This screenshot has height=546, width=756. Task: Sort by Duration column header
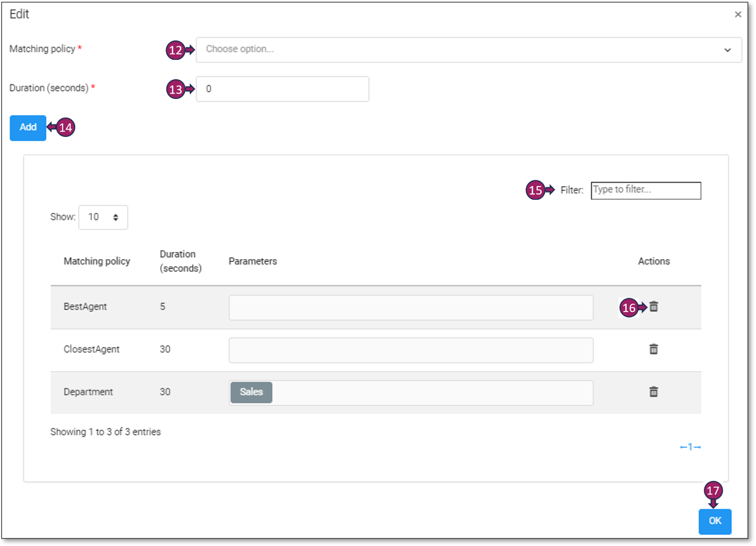point(180,261)
